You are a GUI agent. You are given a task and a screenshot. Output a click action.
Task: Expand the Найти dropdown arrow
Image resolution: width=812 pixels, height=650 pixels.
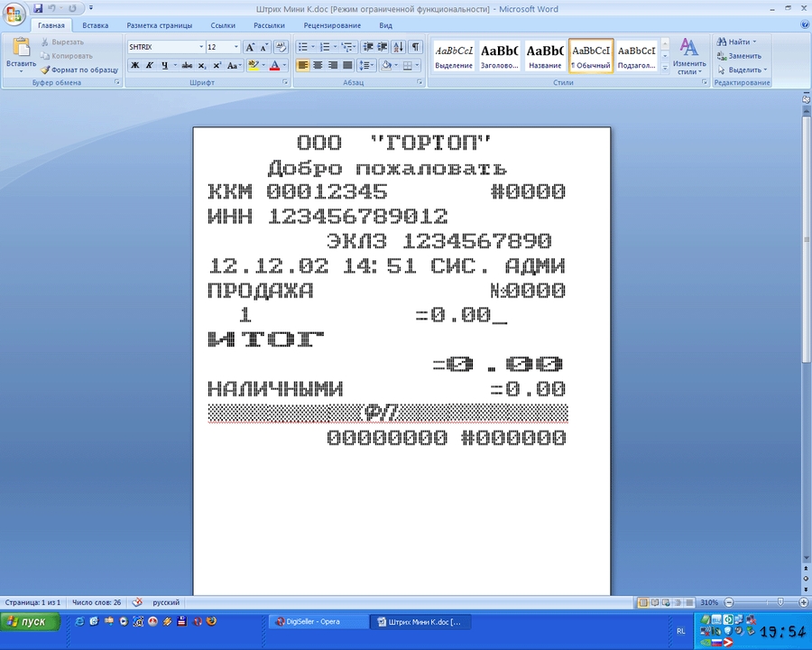(x=754, y=42)
